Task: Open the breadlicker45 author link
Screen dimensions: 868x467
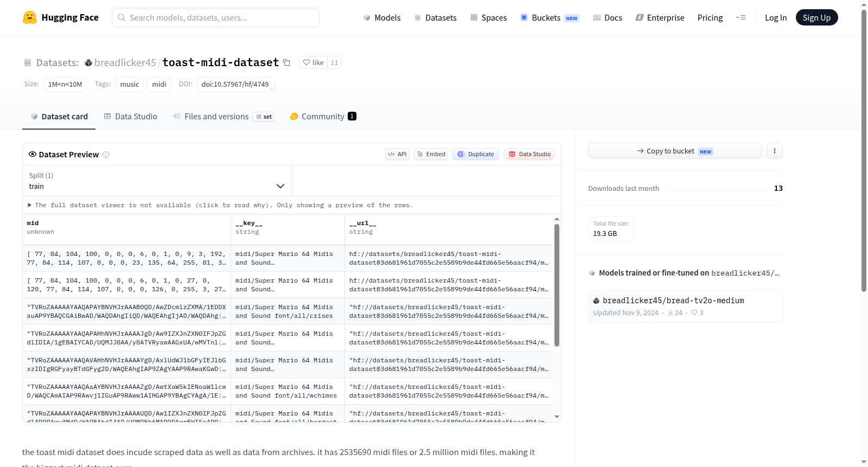Action: [x=125, y=62]
